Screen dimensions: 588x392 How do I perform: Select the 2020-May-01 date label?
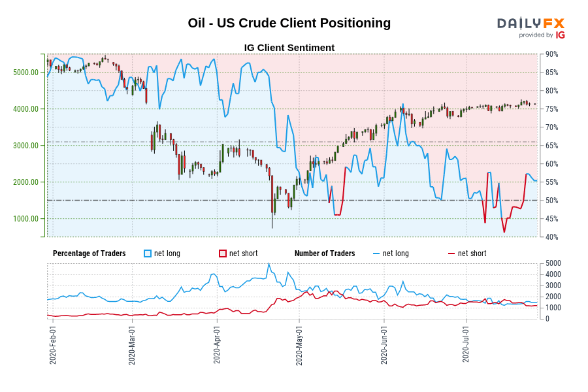(299, 345)
